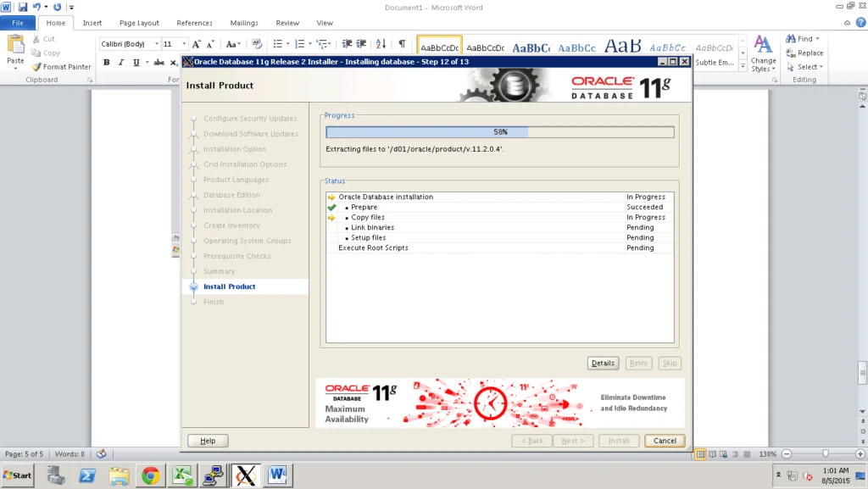
Task: Open the References ribbon tab
Action: pyautogui.click(x=194, y=23)
